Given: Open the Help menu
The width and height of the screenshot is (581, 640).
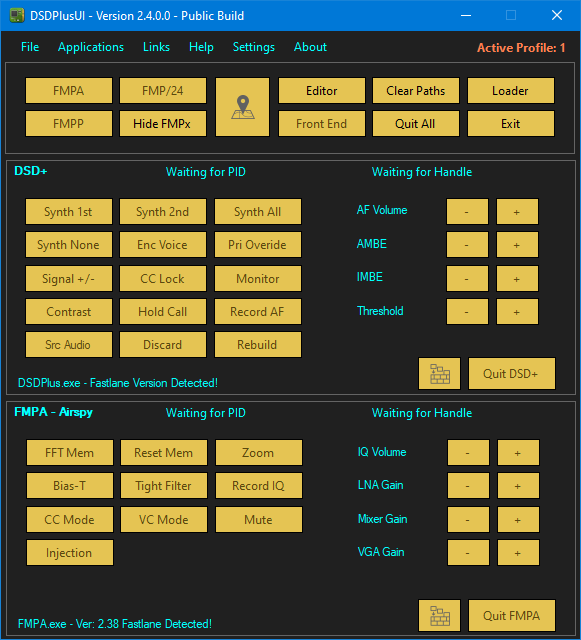Looking at the screenshot, I should 201,47.
